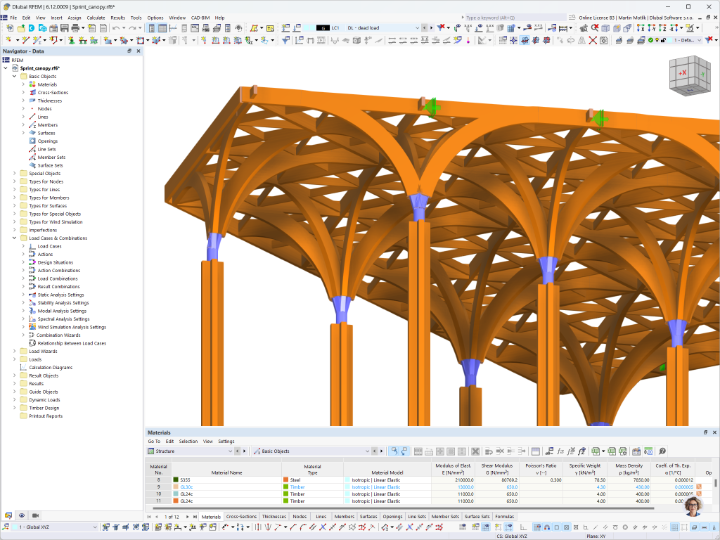This screenshot has height=540, width=720.
Task: Click the view cube navigation widget
Action: (x=689, y=75)
